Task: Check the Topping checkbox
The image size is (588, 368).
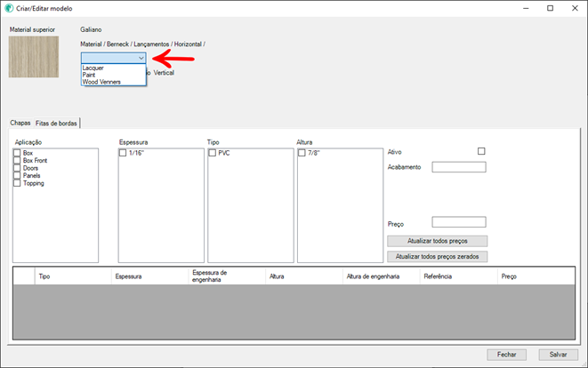Action: pos(17,183)
